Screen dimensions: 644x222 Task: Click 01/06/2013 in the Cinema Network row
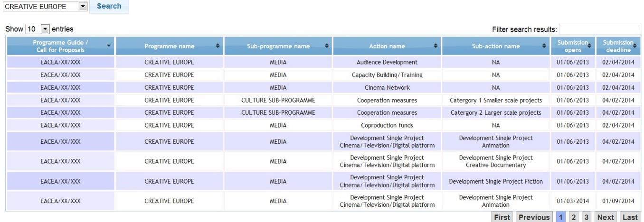(x=573, y=87)
